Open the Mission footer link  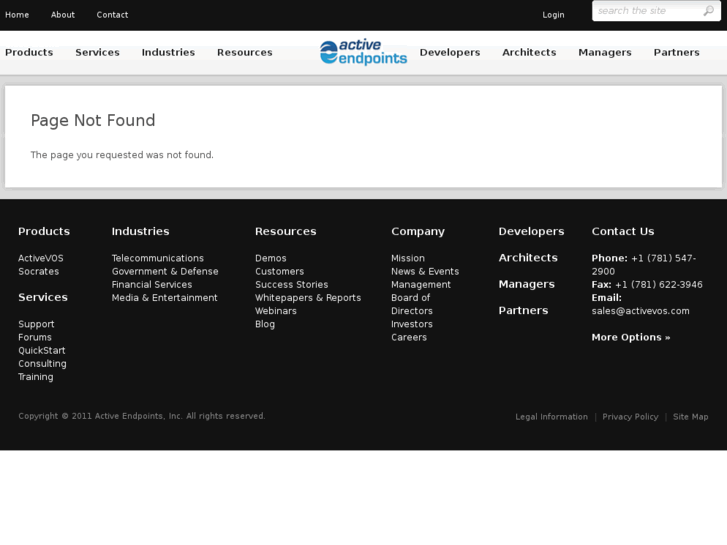(408, 258)
